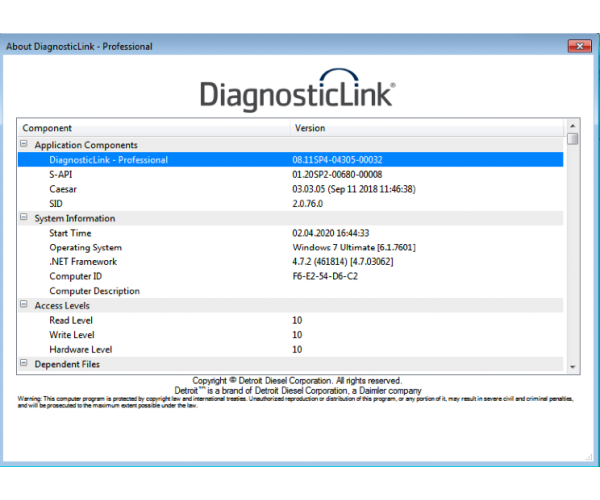Click the Detroit Diesel copyright line
This screenshot has width=600, height=500.
tap(297, 381)
